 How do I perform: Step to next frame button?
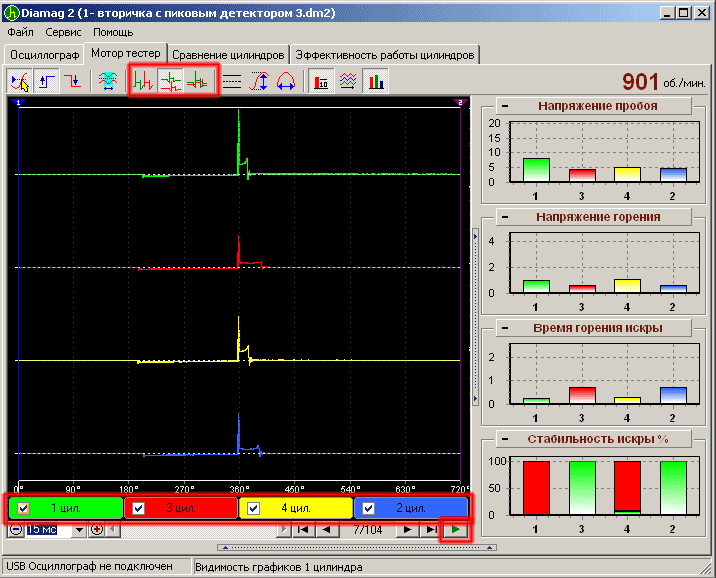tap(407, 530)
